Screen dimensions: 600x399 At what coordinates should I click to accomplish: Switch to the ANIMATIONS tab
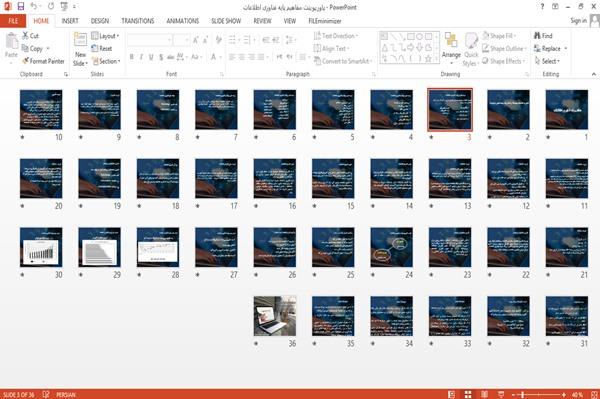click(x=183, y=21)
